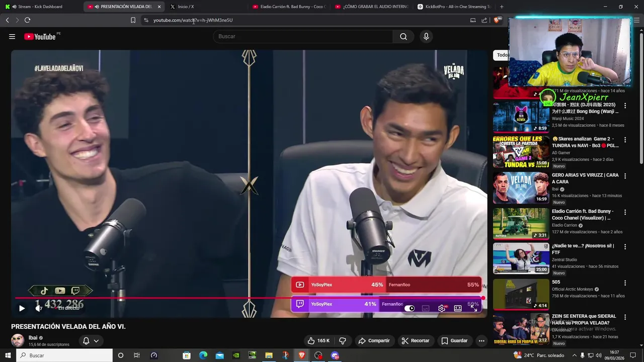Open Task View on the taskbar
Screen dimensions: 644x362
click(136, 355)
